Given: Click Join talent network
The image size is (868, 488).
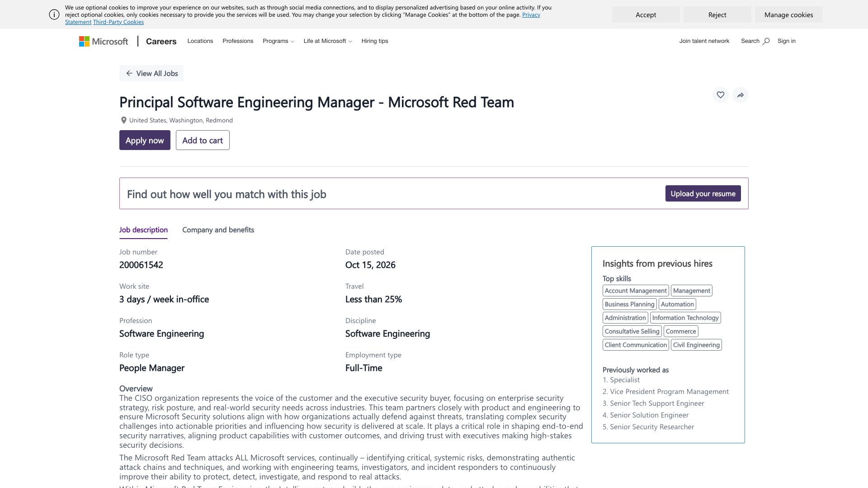Looking at the screenshot, I should pos(704,41).
